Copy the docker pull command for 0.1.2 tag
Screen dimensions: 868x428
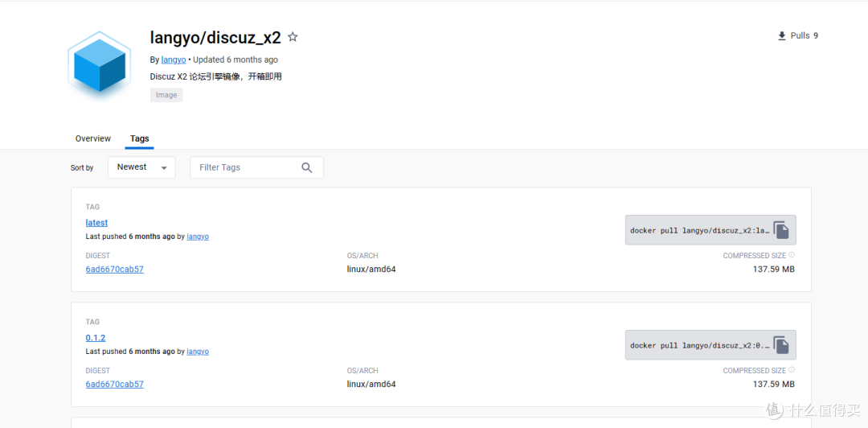coord(781,345)
